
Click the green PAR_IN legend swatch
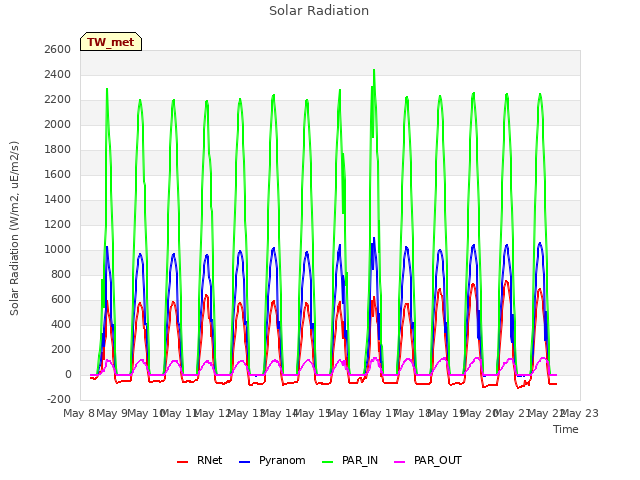click(328, 462)
